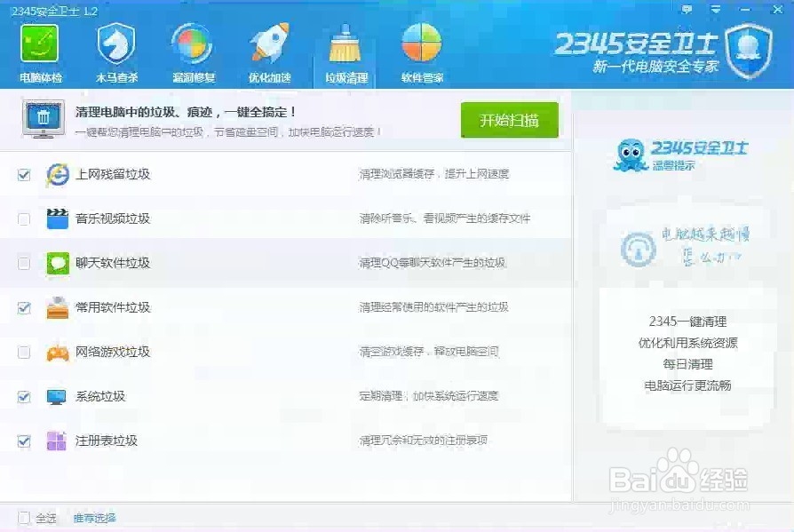Click the 网络游戏垃圾 label
794x532 pixels.
(113, 352)
